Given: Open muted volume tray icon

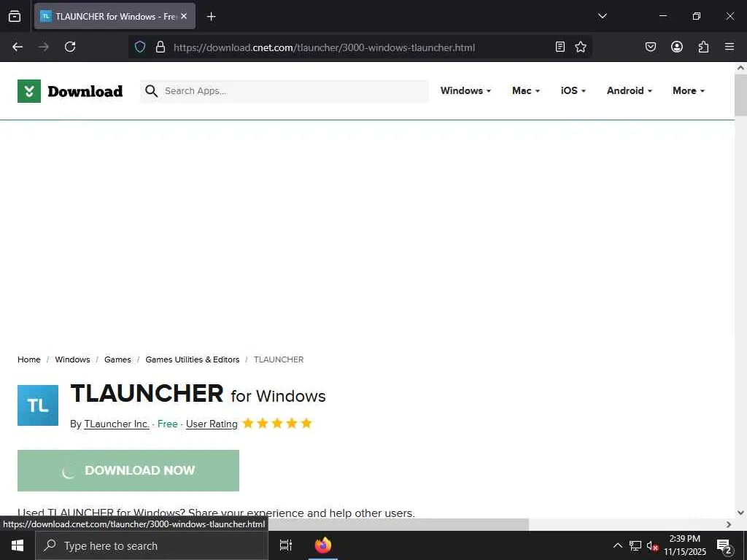Looking at the screenshot, I should pos(652,545).
